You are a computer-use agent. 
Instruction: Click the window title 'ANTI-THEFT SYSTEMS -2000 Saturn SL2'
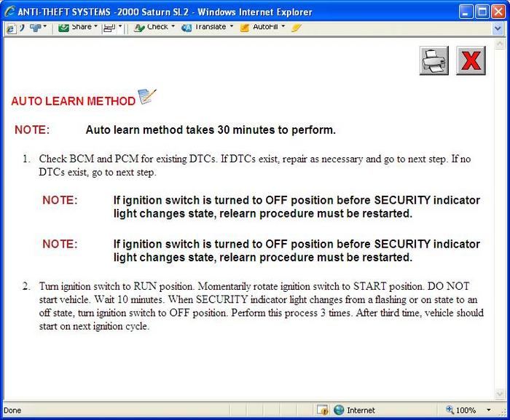tap(103, 12)
